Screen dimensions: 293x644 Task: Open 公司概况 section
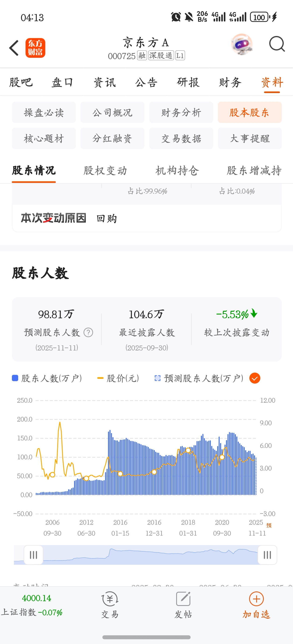112,112
